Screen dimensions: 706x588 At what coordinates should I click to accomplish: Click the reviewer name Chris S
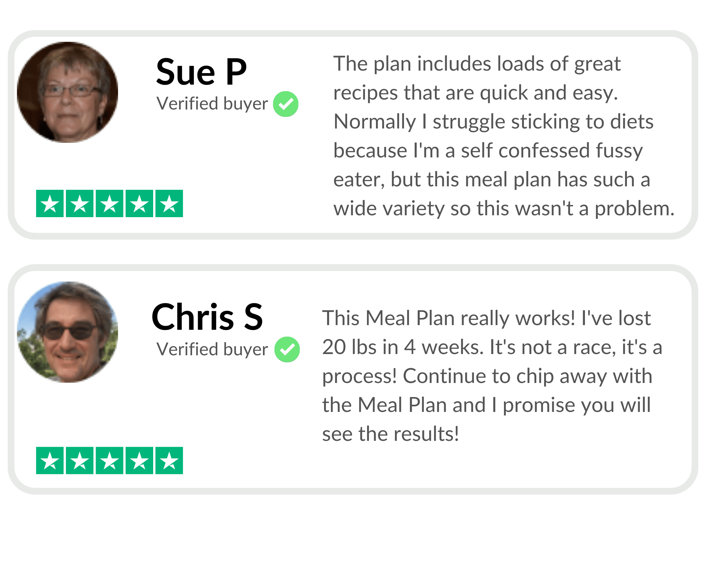207,317
